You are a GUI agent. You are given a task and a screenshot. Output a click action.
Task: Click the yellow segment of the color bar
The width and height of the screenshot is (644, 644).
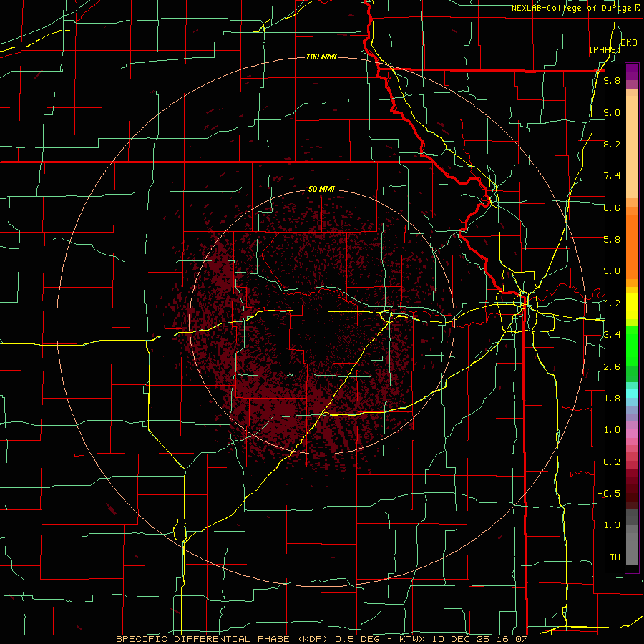(x=632, y=306)
